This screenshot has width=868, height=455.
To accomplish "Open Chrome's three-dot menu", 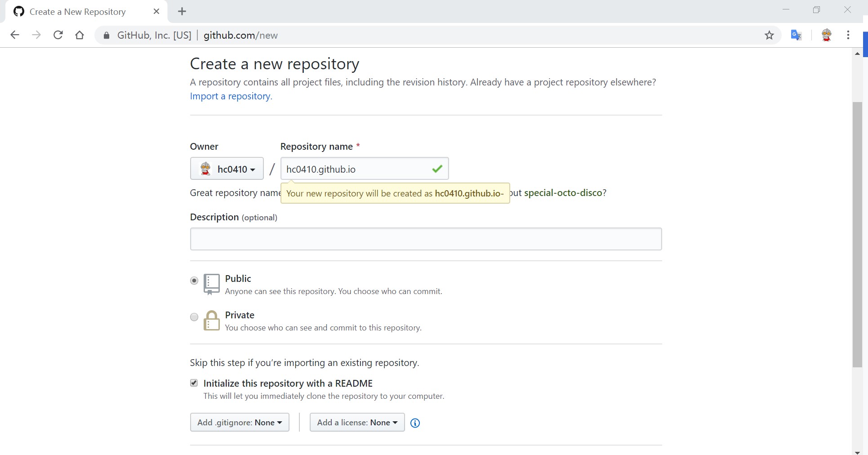I will [x=848, y=35].
